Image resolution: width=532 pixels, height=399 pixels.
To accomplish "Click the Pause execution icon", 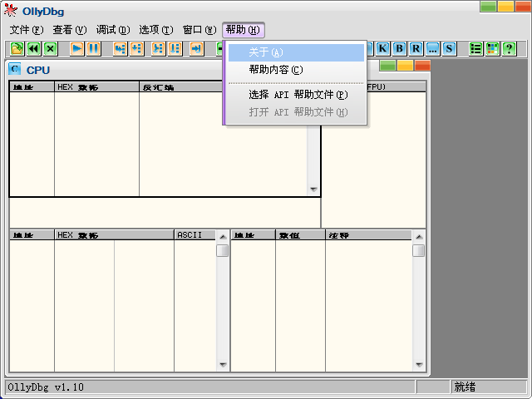I will point(94,49).
